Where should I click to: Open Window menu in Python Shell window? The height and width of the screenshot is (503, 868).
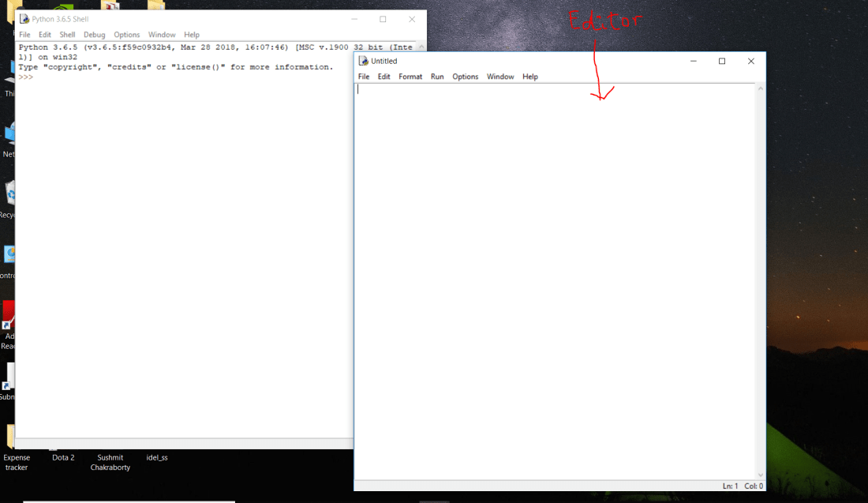[x=162, y=34]
